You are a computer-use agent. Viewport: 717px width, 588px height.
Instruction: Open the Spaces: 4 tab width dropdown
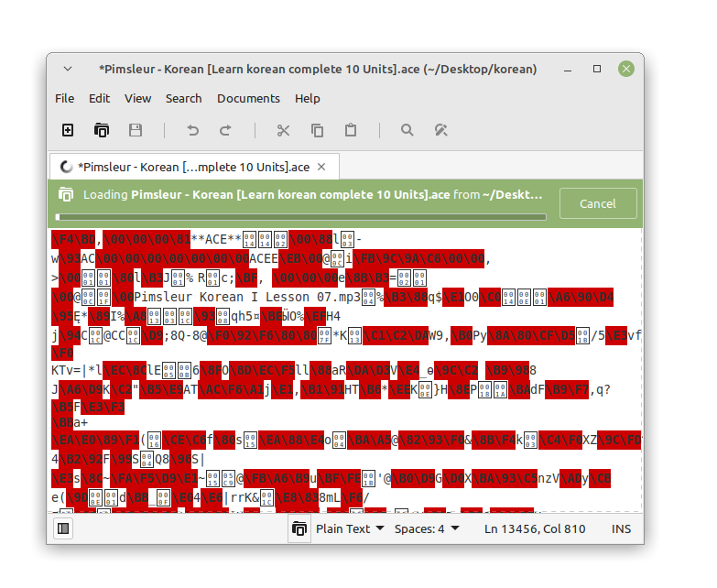point(427,529)
